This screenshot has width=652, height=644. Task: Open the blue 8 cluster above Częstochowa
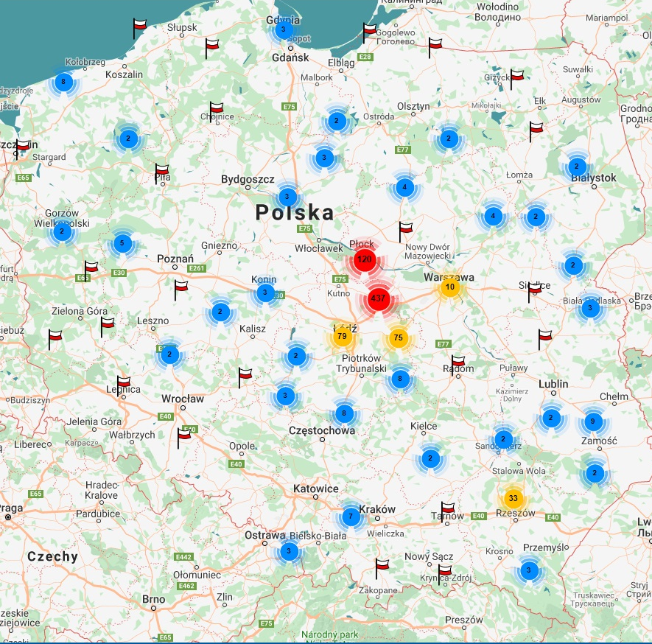[x=344, y=413]
